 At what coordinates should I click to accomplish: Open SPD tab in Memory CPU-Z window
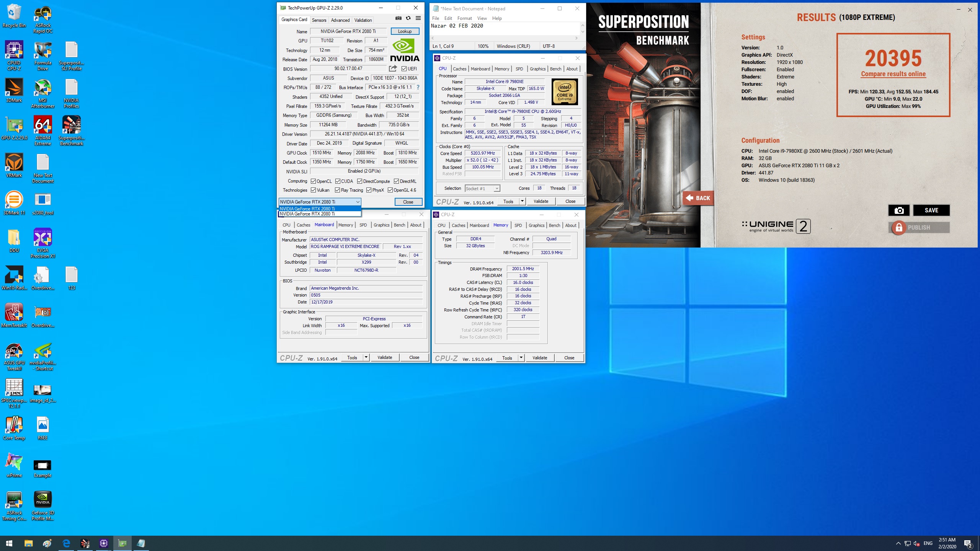[x=518, y=225]
